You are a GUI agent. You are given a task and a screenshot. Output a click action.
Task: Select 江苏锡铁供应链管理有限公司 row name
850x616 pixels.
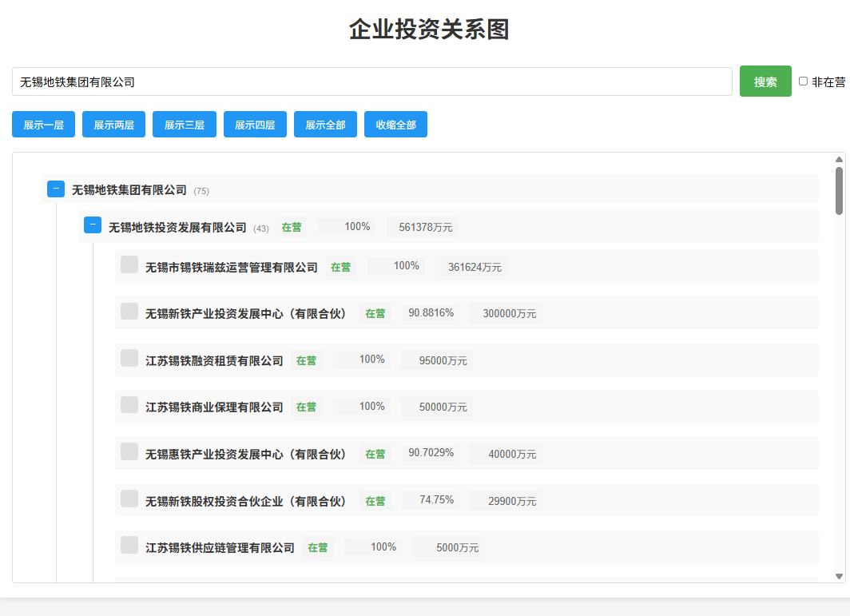220,547
